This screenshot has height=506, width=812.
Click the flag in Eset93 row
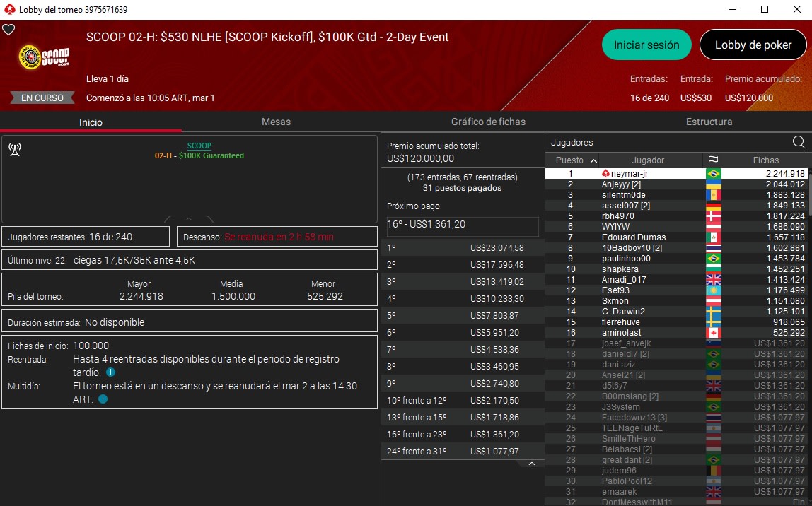pyautogui.click(x=713, y=290)
